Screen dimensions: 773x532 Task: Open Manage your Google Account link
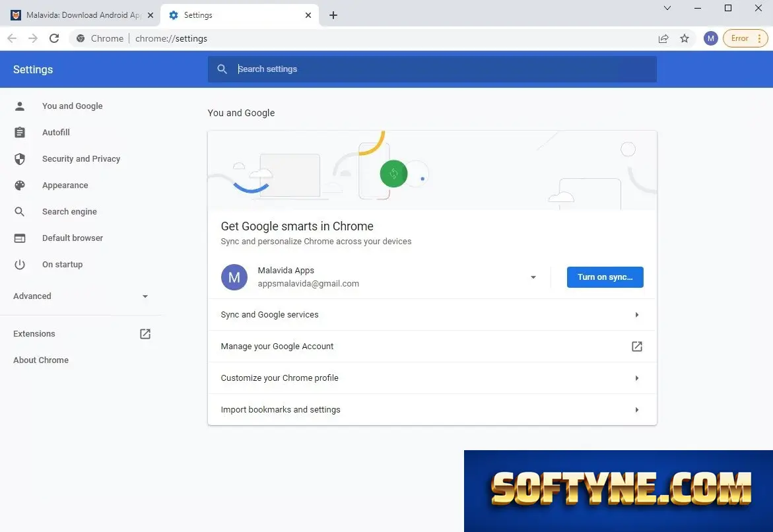click(x=432, y=346)
